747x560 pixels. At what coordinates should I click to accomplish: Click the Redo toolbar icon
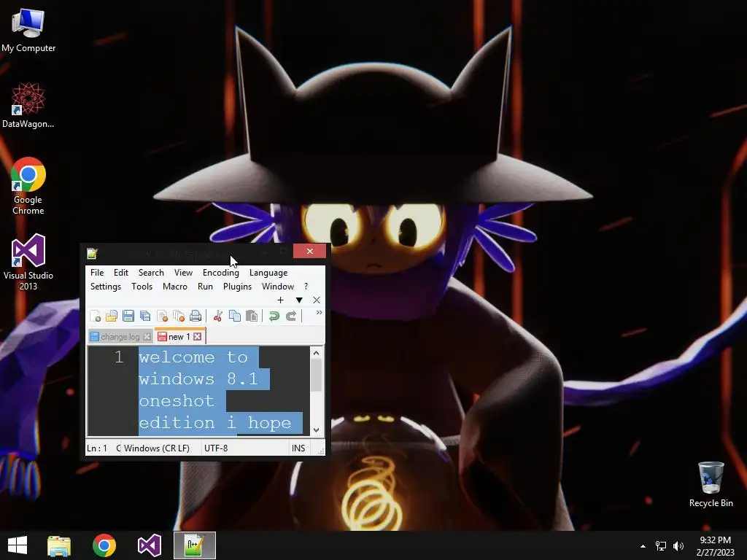coord(291,316)
